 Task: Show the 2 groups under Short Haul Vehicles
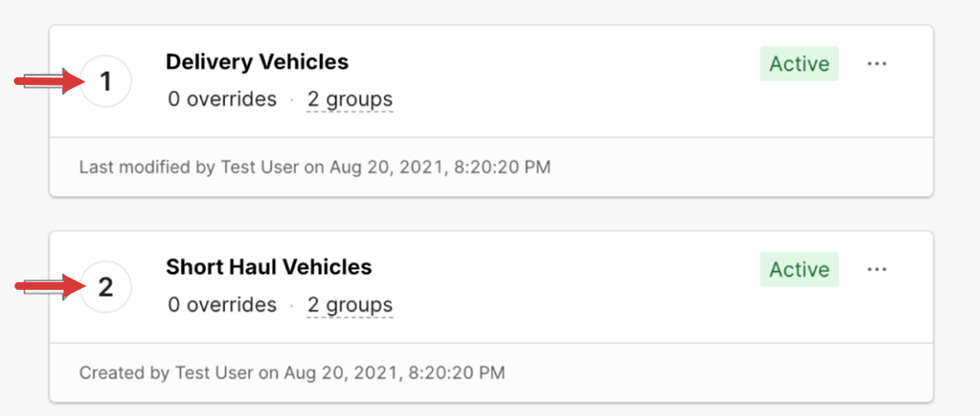point(350,305)
